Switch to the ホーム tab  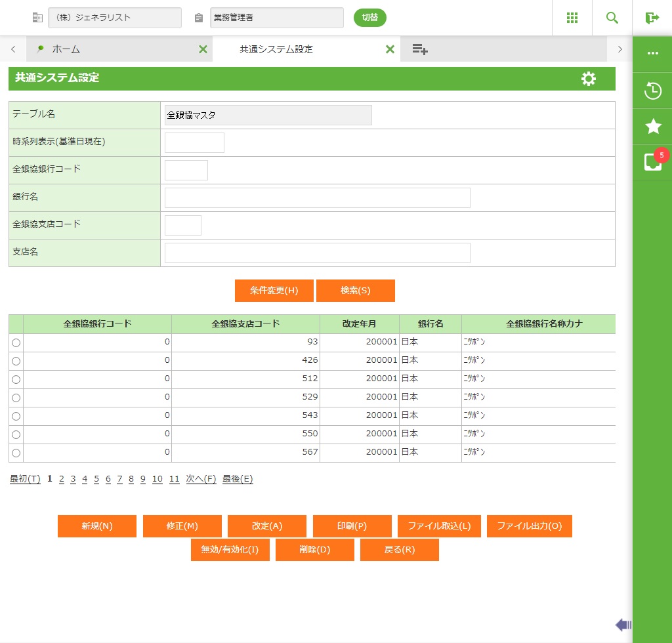click(x=66, y=49)
